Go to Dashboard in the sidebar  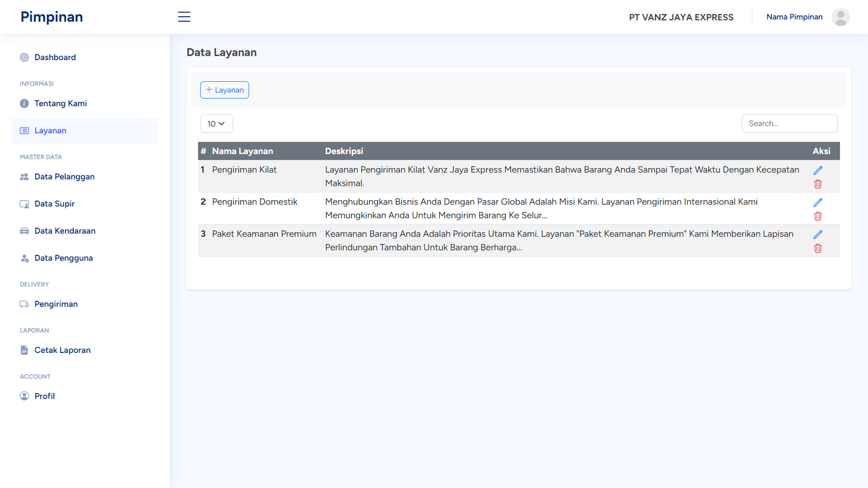pyautogui.click(x=55, y=57)
